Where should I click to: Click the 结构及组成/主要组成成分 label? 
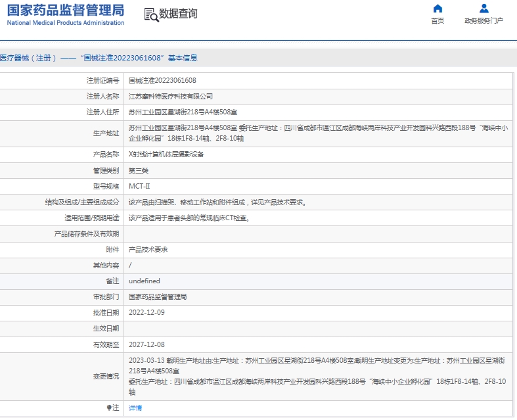point(82,202)
